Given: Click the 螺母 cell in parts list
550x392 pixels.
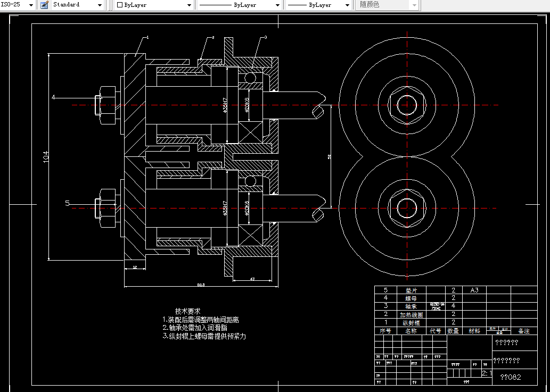Looking at the screenshot, I should 411,298.
